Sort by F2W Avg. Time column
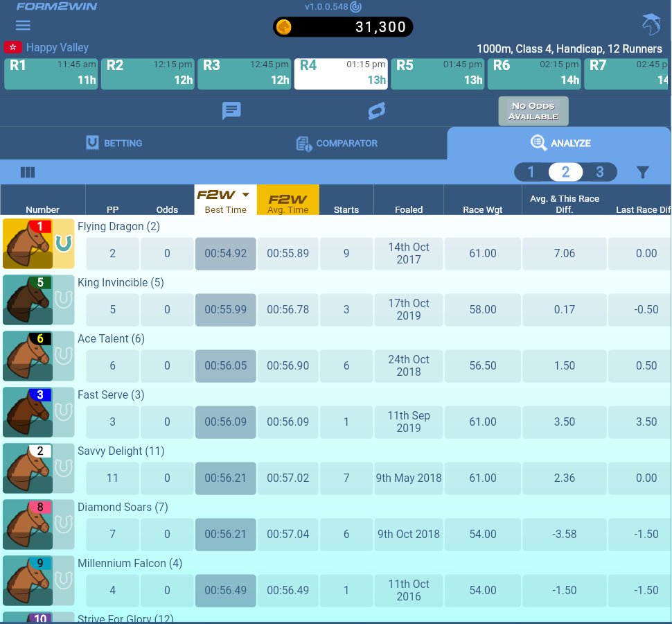 tap(288, 200)
